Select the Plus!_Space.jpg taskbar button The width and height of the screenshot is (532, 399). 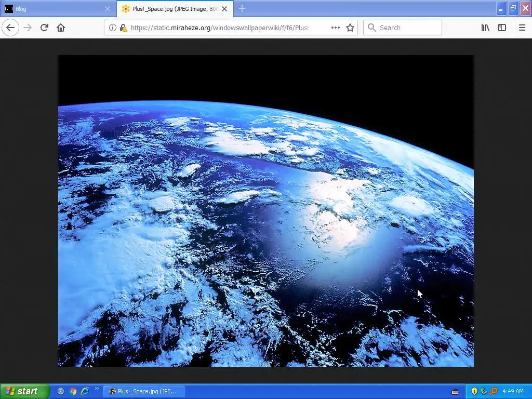(144, 391)
